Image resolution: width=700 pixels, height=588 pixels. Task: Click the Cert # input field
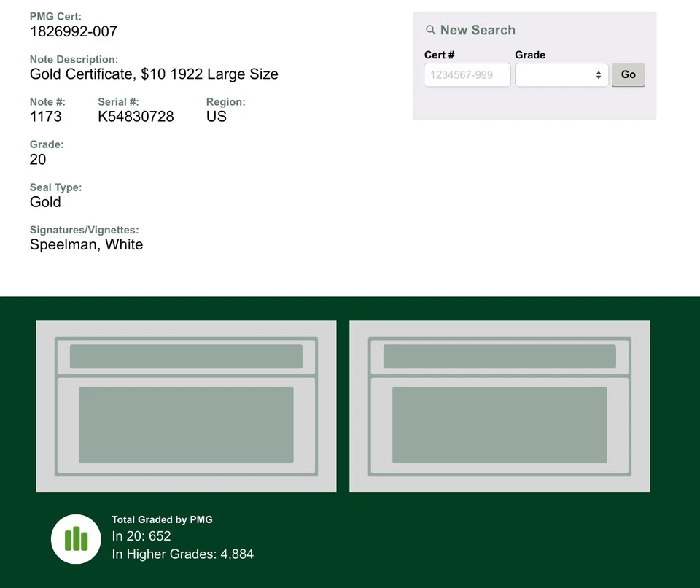coord(467,74)
